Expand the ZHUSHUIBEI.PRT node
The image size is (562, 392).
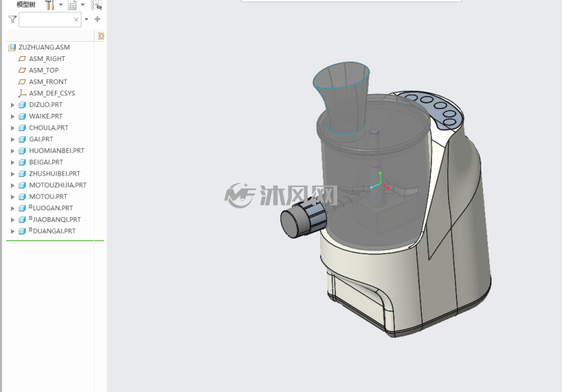[12, 174]
